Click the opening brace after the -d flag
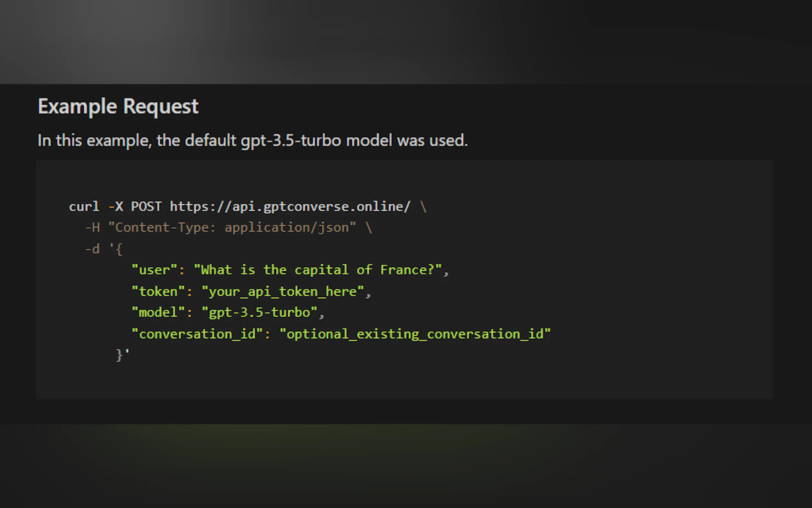 coord(119,249)
